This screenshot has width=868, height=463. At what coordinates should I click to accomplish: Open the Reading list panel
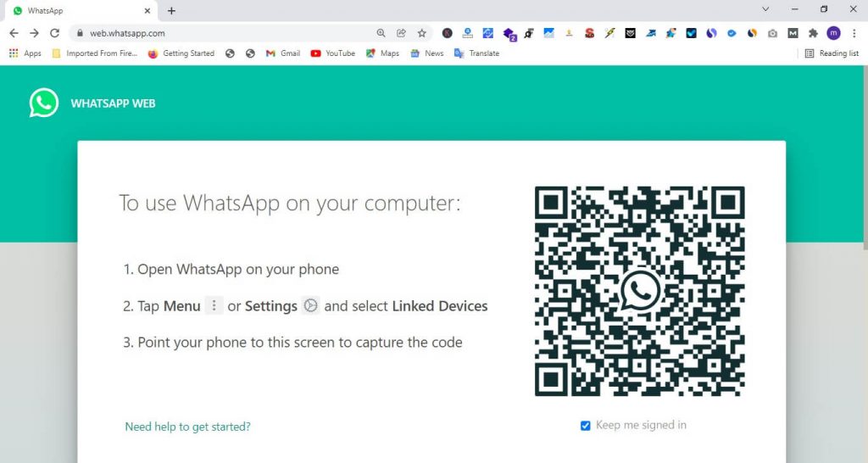coord(832,53)
